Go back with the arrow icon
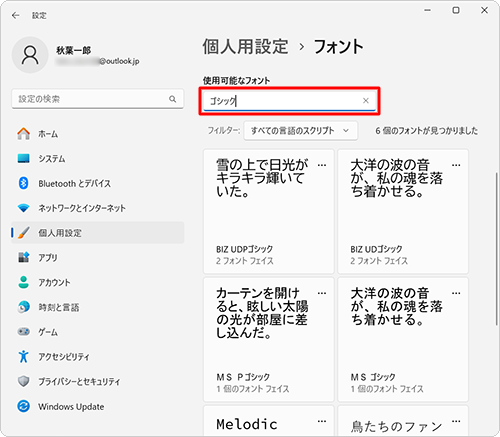Screen dimensions: 500x437 point(16,15)
